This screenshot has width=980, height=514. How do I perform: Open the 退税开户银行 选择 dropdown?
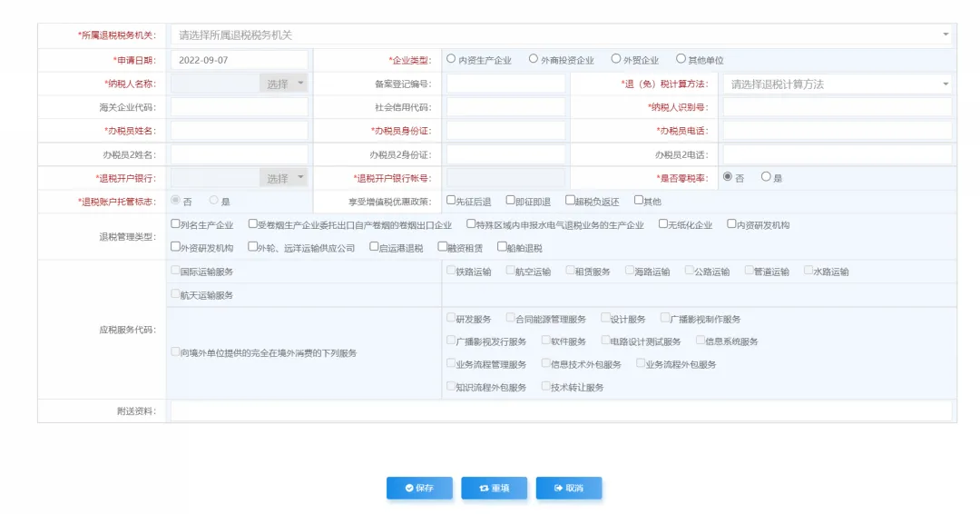click(284, 178)
